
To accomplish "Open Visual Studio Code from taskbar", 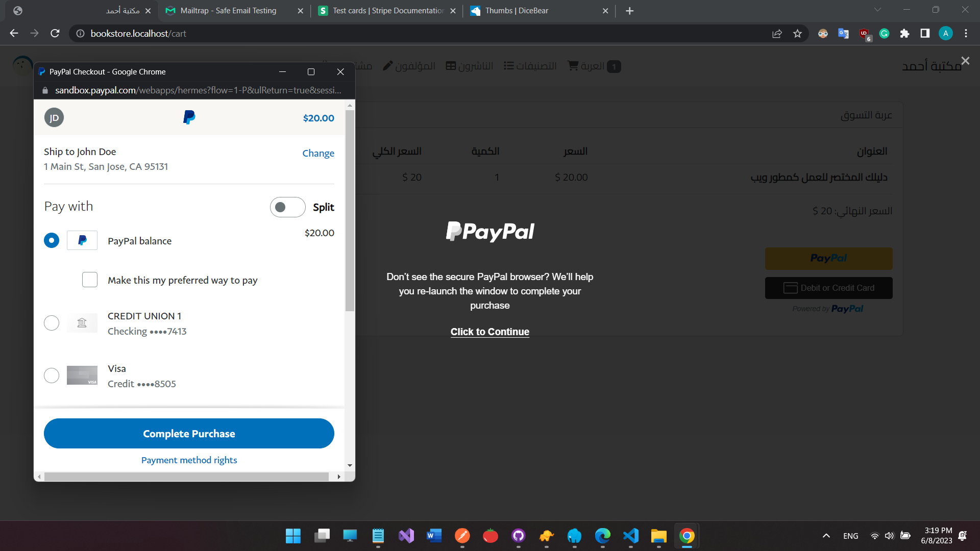I will [631, 536].
